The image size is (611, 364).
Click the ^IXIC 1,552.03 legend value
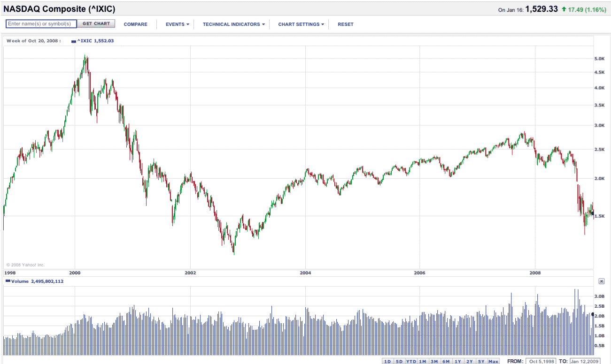[95, 41]
